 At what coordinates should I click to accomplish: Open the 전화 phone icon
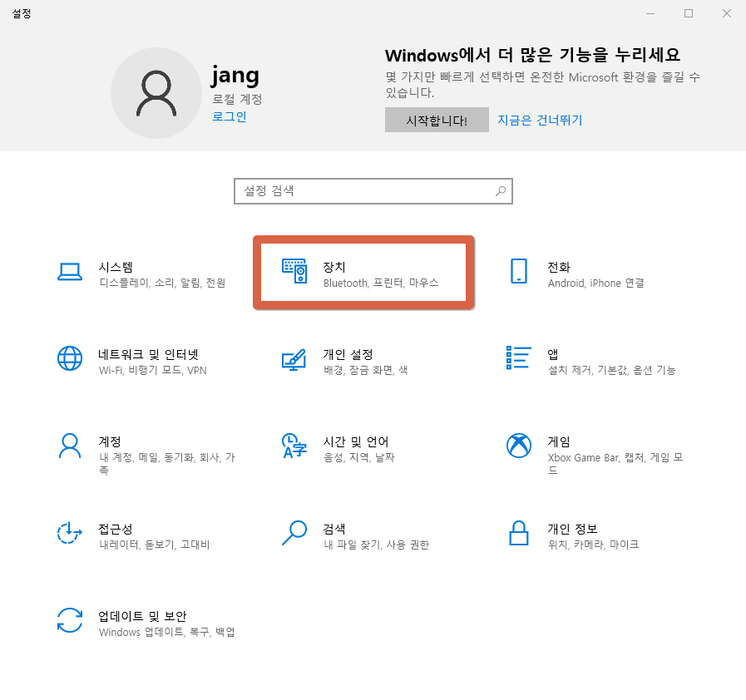(x=519, y=271)
